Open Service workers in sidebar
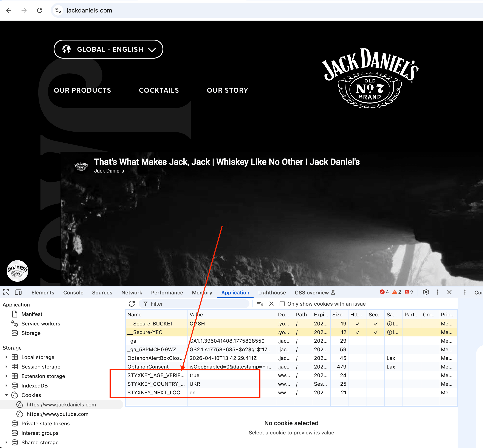Image resolution: width=483 pixels, height=448 pixels. 41,324
